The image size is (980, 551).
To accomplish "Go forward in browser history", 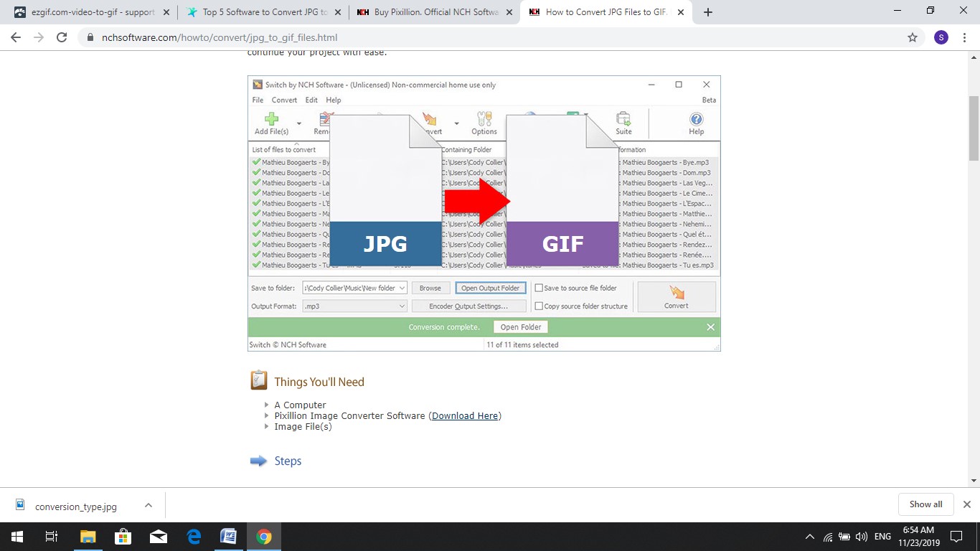I will (x=39, y=37).
